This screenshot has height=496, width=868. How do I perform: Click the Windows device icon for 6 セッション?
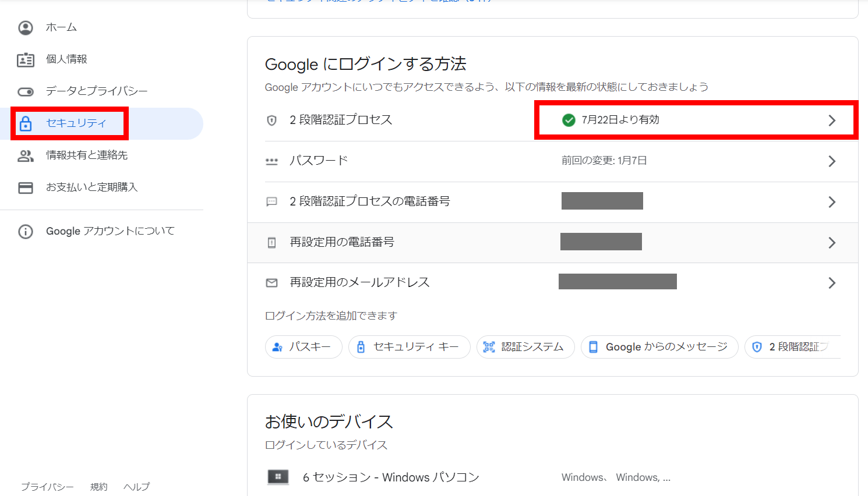278,477
